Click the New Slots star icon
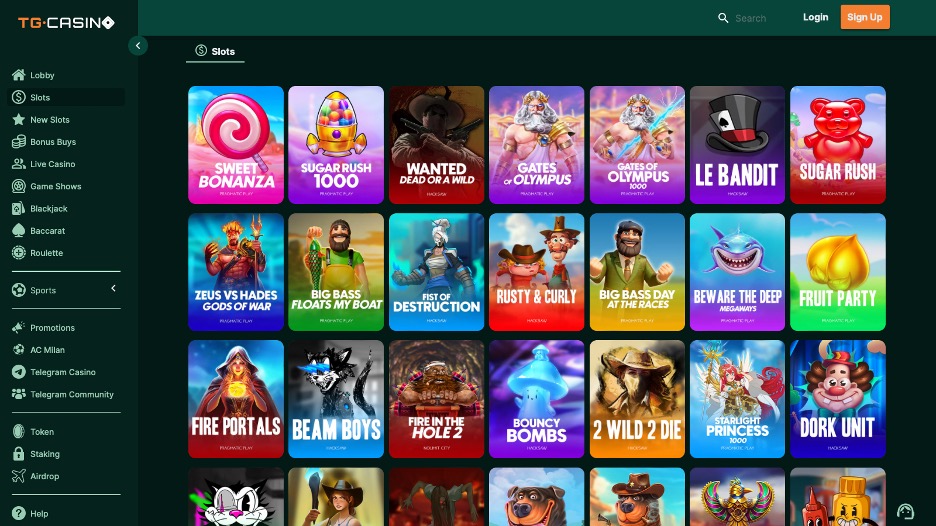Viewport: 936px width, 526px height. tap(18, 120)
